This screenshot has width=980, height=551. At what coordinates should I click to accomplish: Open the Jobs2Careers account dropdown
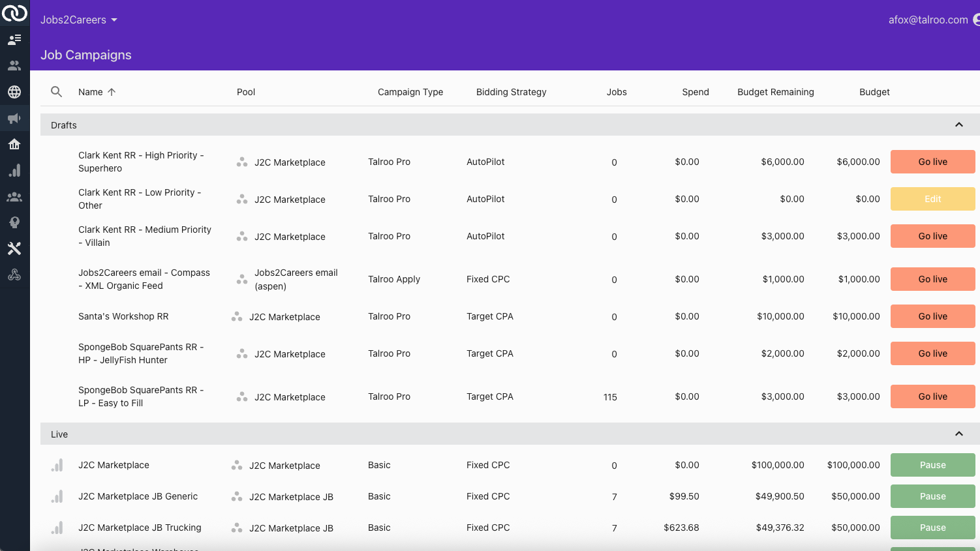[79, 20]
